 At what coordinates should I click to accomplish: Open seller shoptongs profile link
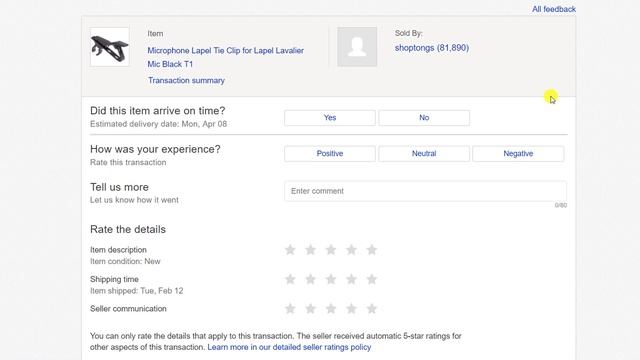[x=432, y=48]
